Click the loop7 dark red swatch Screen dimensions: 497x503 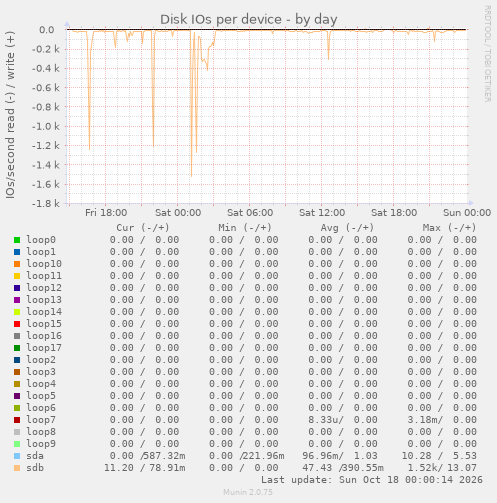click(x=17, y=420)
